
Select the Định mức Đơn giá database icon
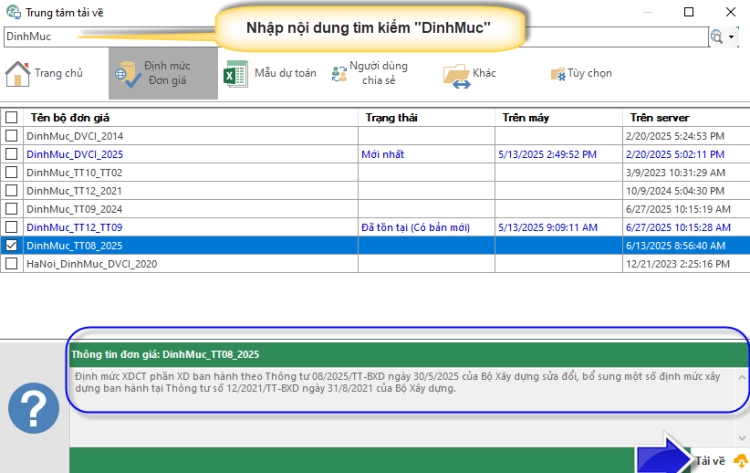point(127,74)
